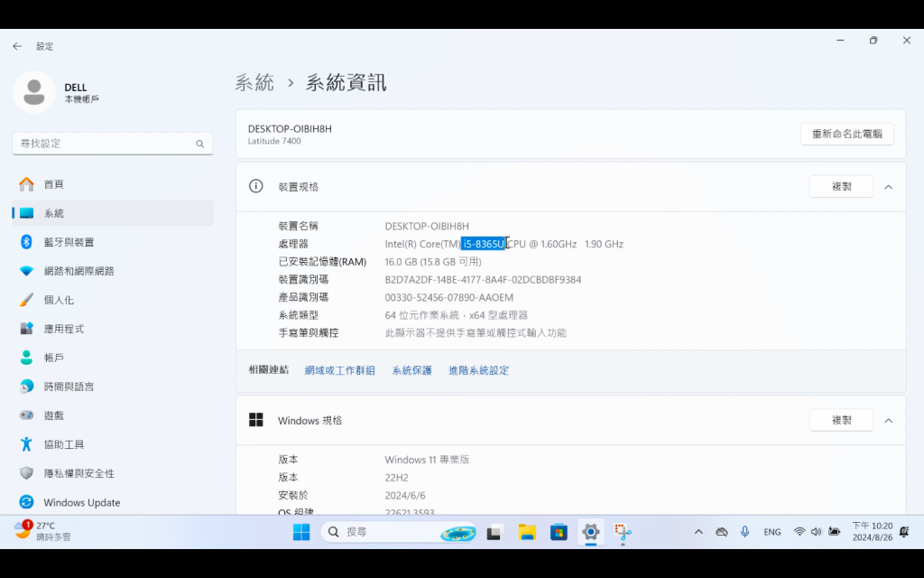Open 應用程式 settings

point(113,329)
